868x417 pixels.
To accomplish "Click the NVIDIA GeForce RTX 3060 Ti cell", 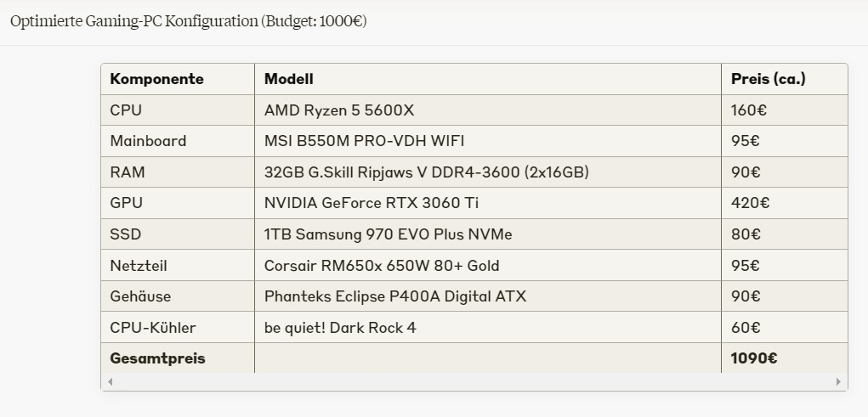I will pos(488,203).
